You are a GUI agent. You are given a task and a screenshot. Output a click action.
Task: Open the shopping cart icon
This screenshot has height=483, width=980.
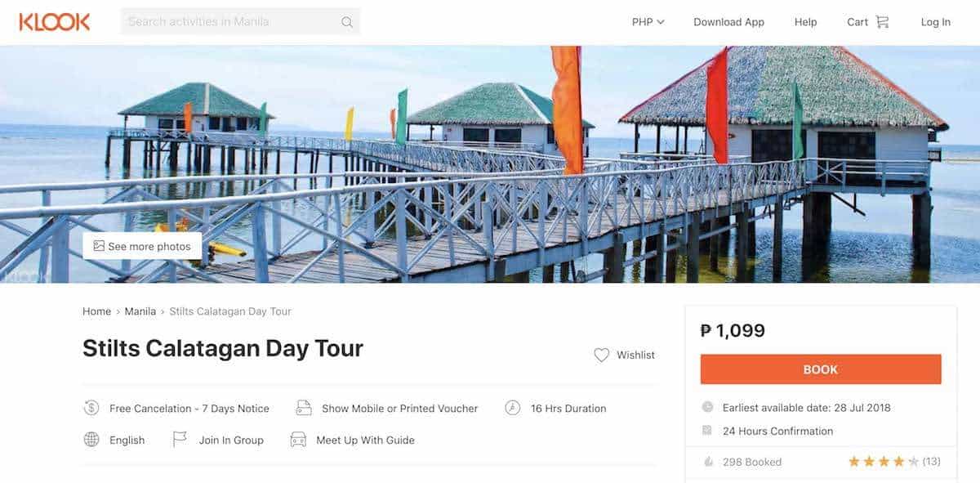(882, 22)
